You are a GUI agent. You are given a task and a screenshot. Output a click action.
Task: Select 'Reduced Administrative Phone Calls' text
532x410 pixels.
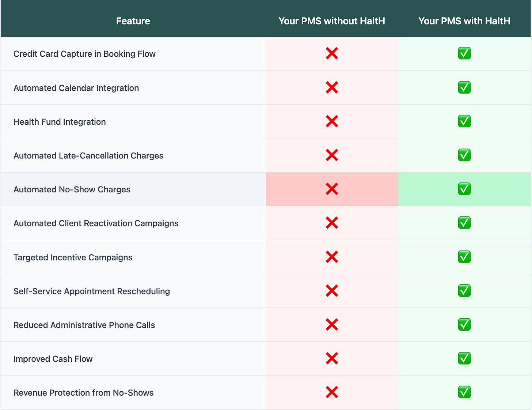[x=84, y=325]
